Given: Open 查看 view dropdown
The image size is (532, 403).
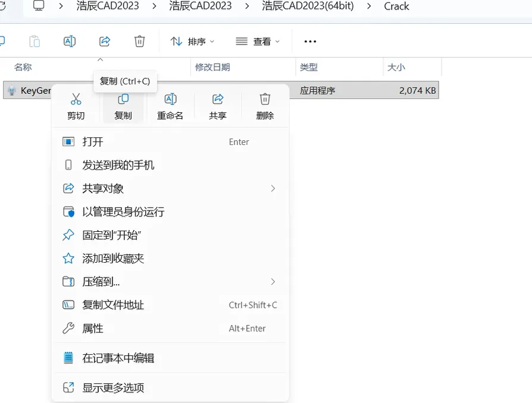Looking at the screenshot, I should pyautogui.click(x=258, y=42).
